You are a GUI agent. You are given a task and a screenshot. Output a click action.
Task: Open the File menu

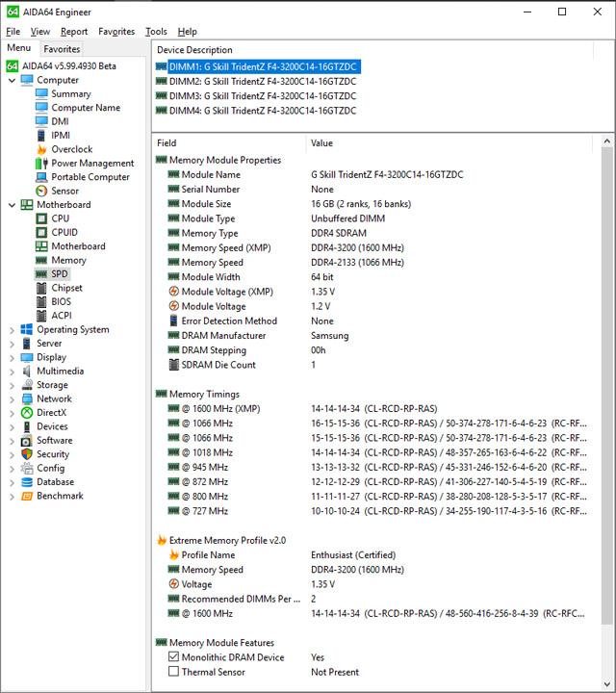tap(13, 32)
